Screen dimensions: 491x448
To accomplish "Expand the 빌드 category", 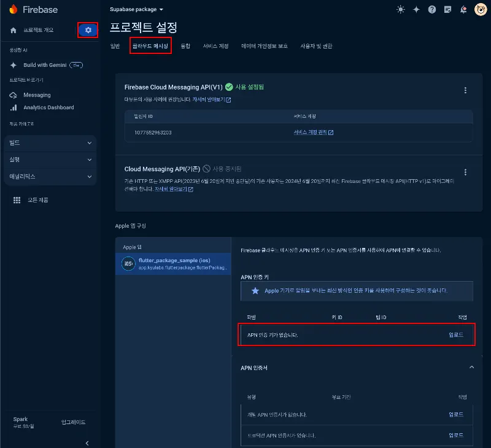I will click(x=50, y=143).
